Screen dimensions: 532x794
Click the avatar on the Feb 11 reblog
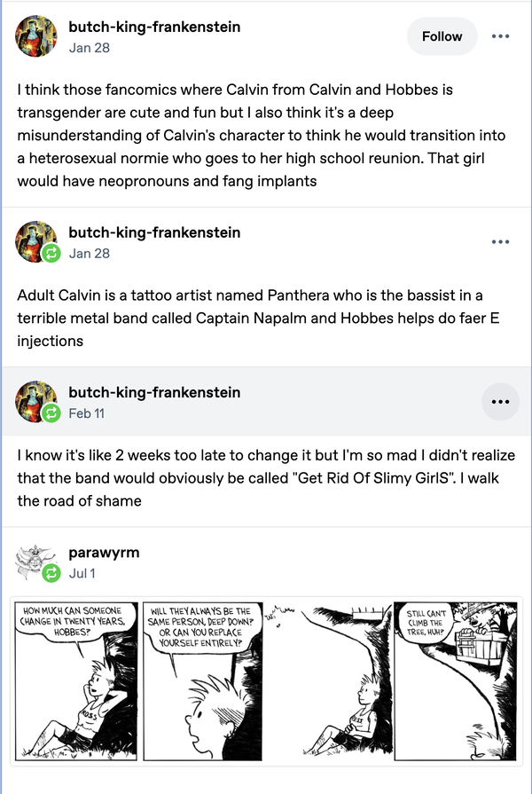(36, 401)
